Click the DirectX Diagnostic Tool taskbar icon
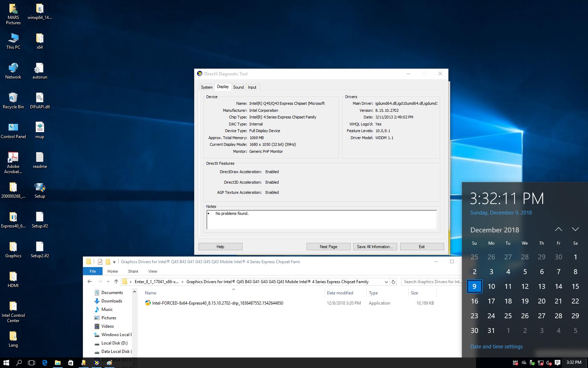The image size is (588, 368). 96,363
